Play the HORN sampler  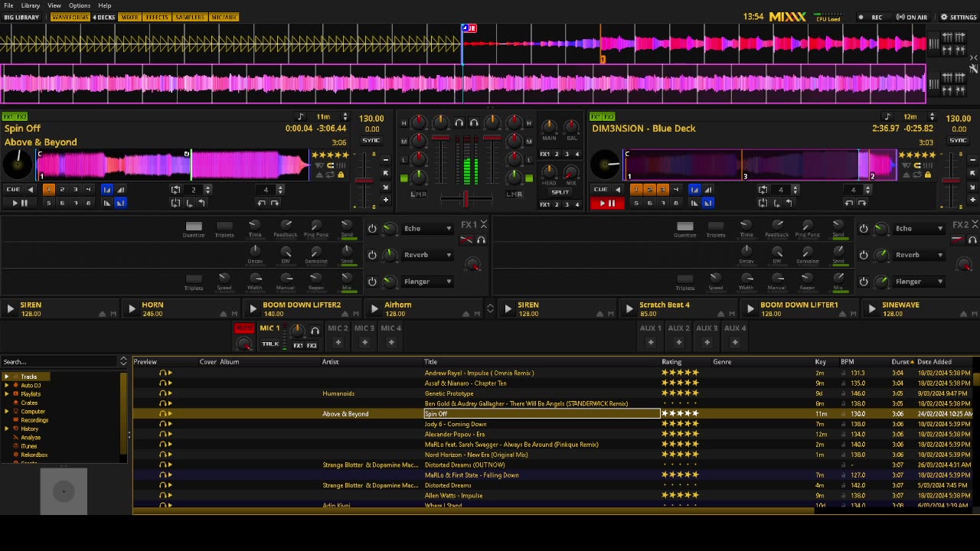click(x=132, y=308)
